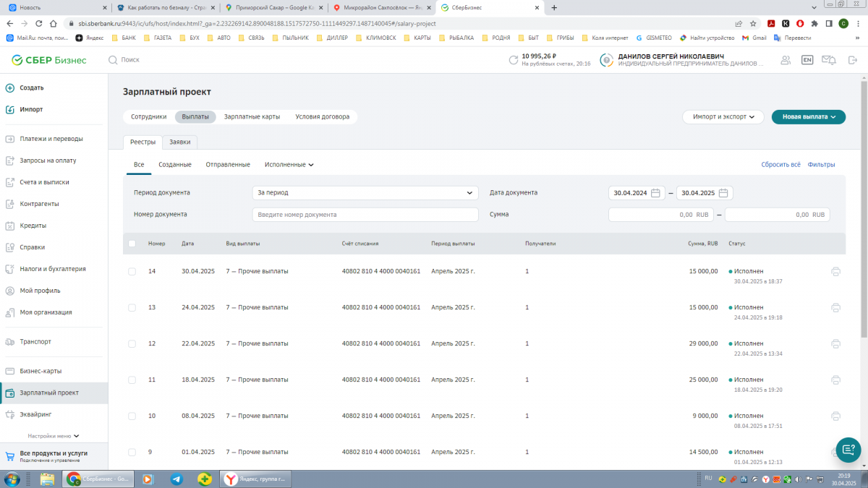Tick the checkbox for payment number 11

click(132, 380)
